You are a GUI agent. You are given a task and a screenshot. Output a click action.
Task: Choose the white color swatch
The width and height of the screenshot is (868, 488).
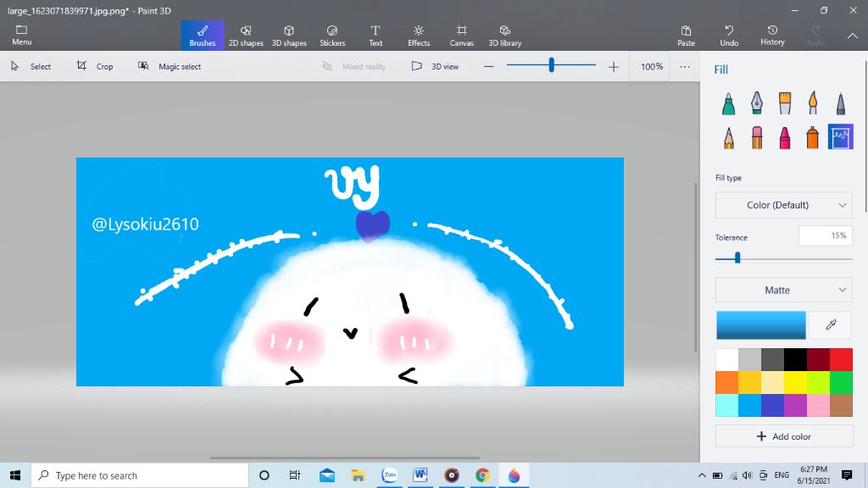point(726,359)
